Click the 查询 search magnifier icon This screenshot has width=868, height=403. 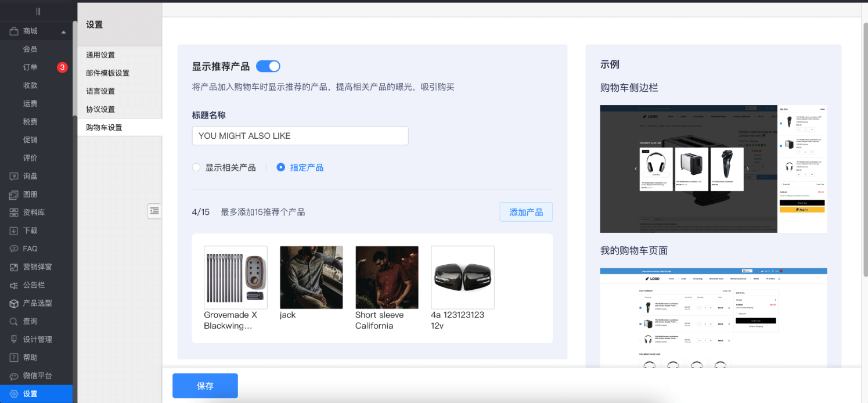tap(14, 321)
